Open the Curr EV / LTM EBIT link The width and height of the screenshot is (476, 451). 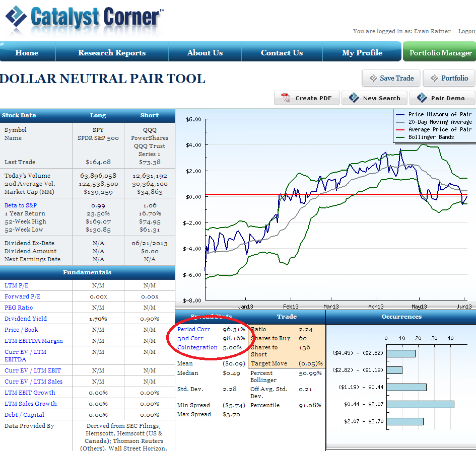click(33, 370)
